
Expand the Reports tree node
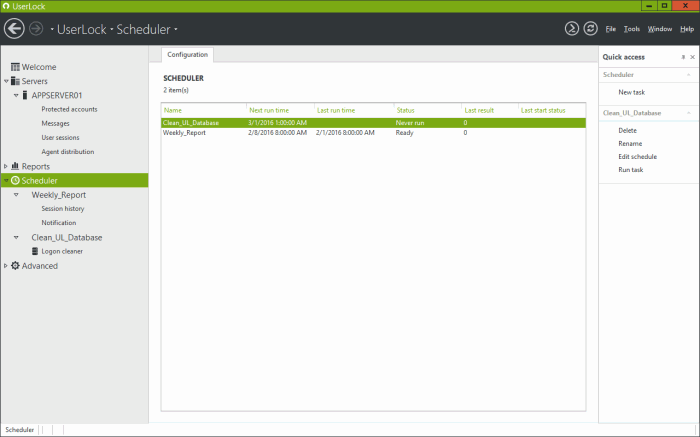pyautogui.click(x=6, y=166)
